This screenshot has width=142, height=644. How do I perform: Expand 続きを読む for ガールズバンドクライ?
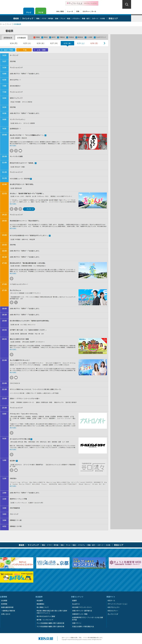click(x=13, y=450)
